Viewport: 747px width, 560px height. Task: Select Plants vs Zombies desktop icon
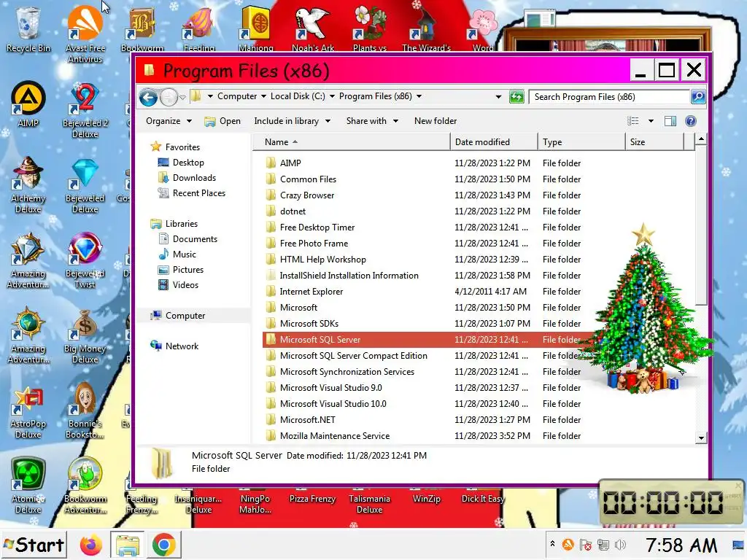(370, 28)
